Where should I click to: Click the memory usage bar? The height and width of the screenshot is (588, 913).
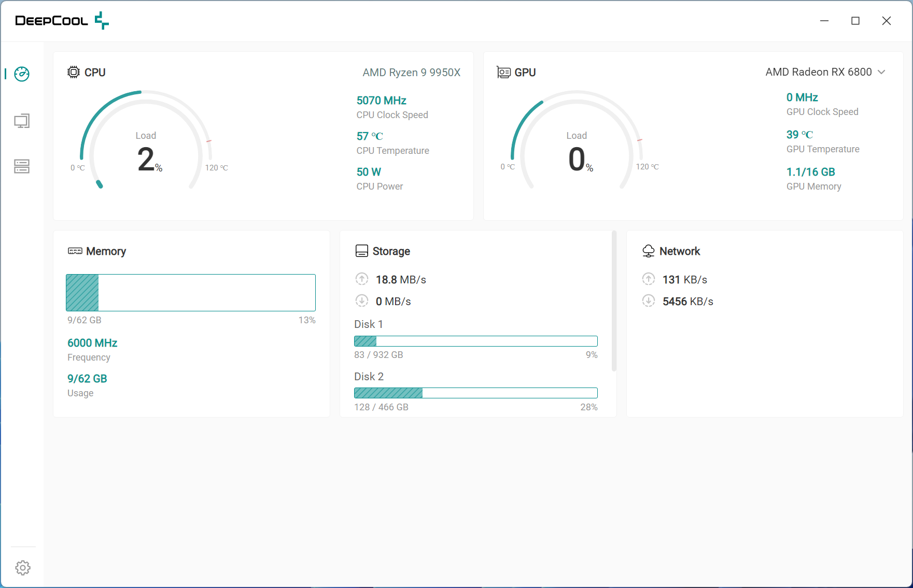(x=191, y=293)
